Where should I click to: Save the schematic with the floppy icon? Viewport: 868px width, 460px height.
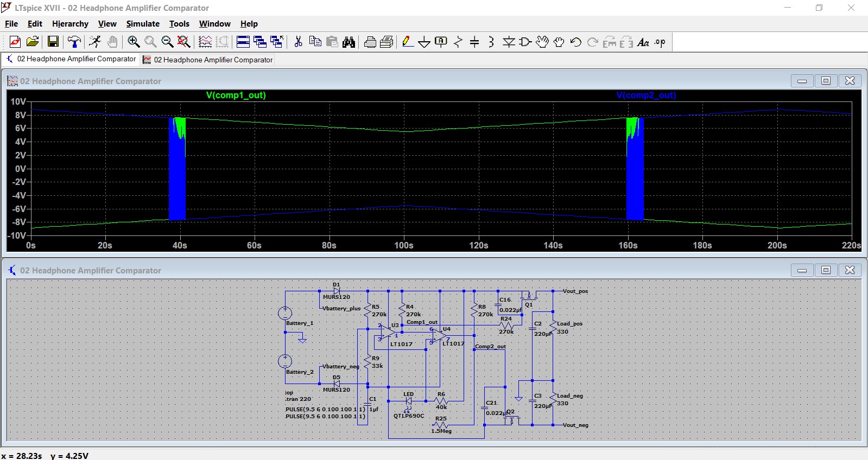click(x=53, y=42)
